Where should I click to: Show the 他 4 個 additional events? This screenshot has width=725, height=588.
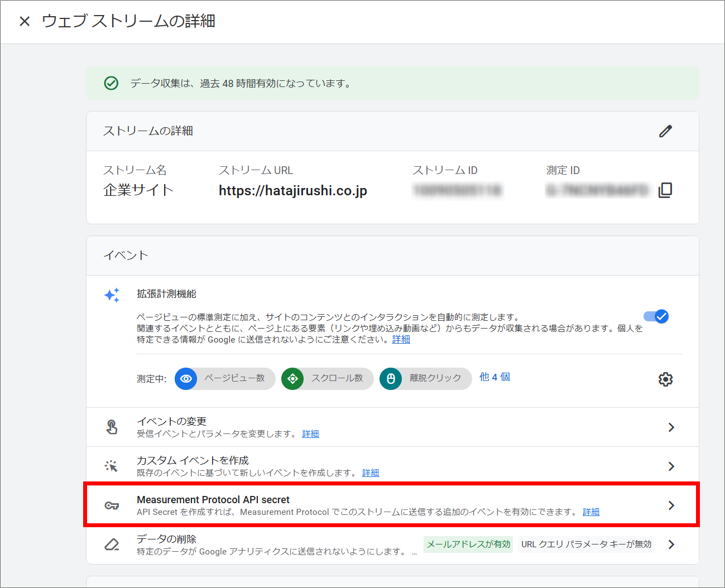point(494,377)
